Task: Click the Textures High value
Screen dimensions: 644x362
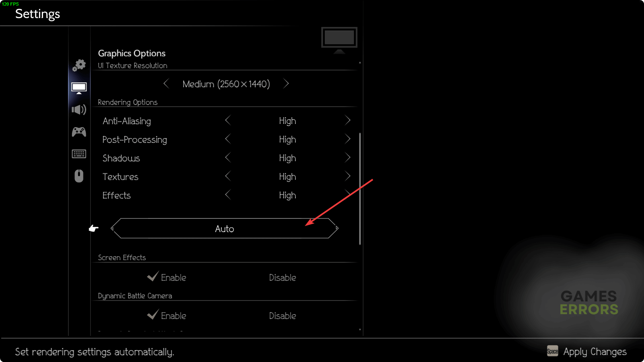Action: click(287, 177)
